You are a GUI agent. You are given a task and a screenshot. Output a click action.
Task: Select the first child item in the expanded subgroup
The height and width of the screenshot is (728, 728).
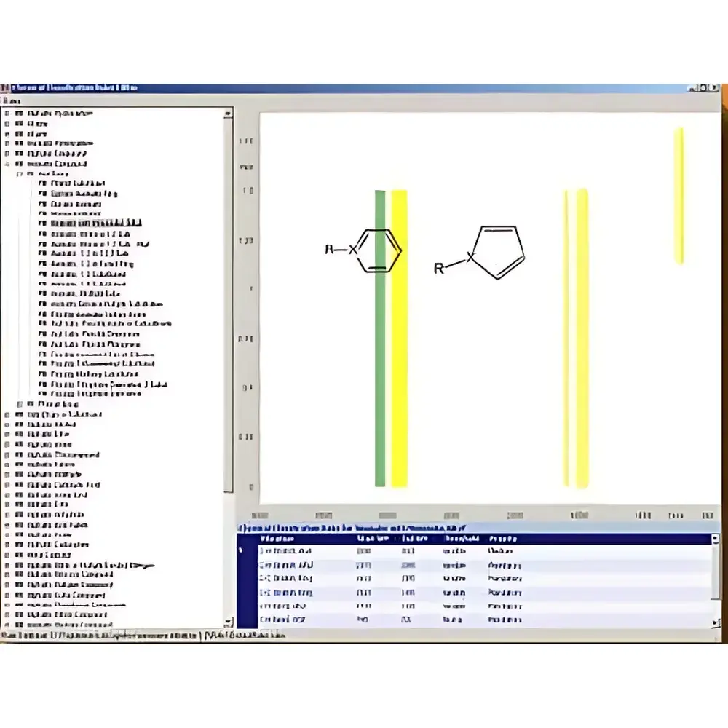point(78,183)
